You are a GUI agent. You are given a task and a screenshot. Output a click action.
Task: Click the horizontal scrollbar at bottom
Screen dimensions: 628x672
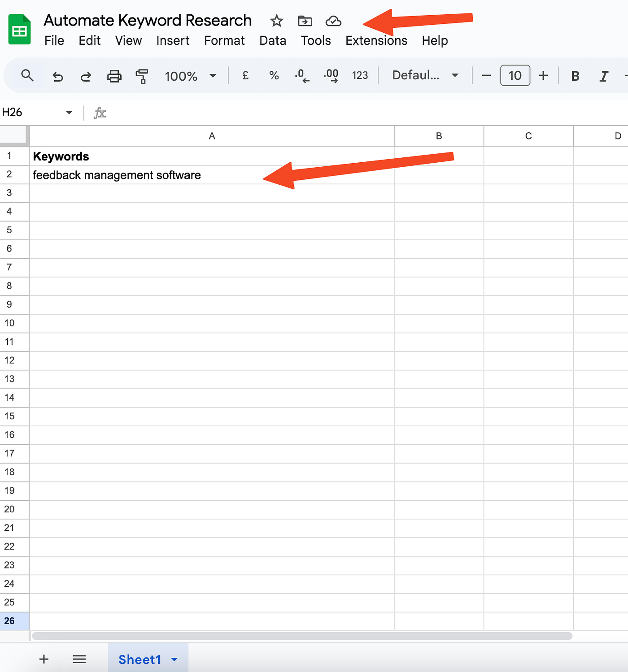(x=302, y=636)
